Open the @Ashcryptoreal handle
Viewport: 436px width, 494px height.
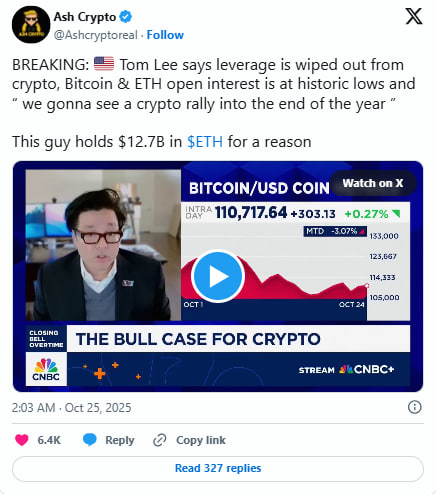click(x=96, y=35)
